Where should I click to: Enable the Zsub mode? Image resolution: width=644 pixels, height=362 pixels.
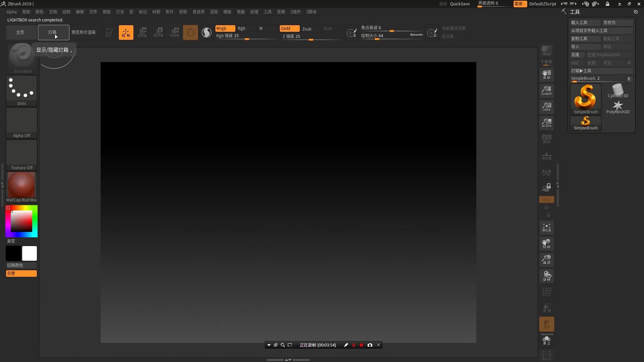click(x=307, y=29)
